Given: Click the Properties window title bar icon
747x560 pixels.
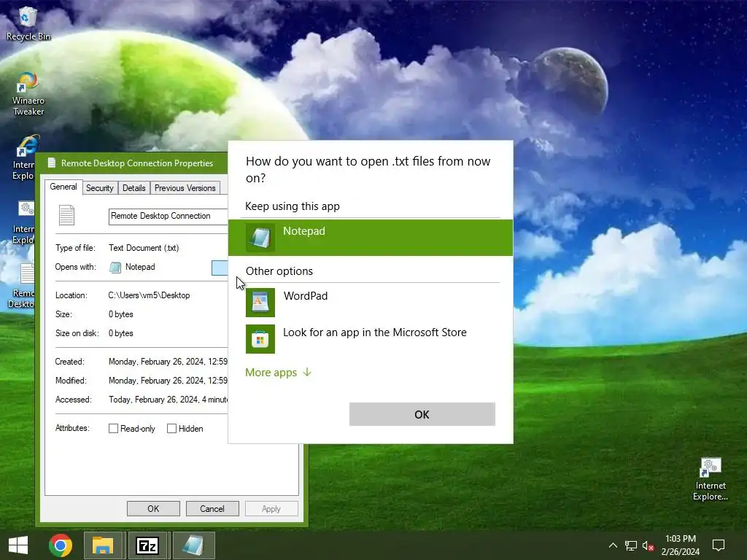Looking at the screenshot, I should 52,163.
